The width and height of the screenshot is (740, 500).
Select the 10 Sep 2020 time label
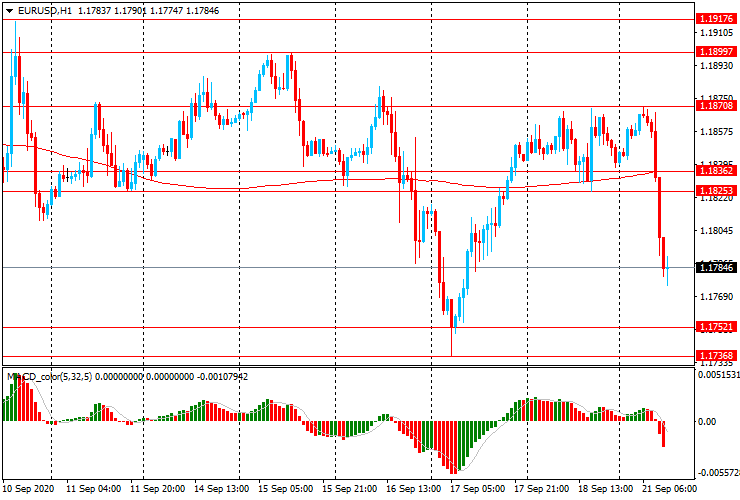click(28, 489)
